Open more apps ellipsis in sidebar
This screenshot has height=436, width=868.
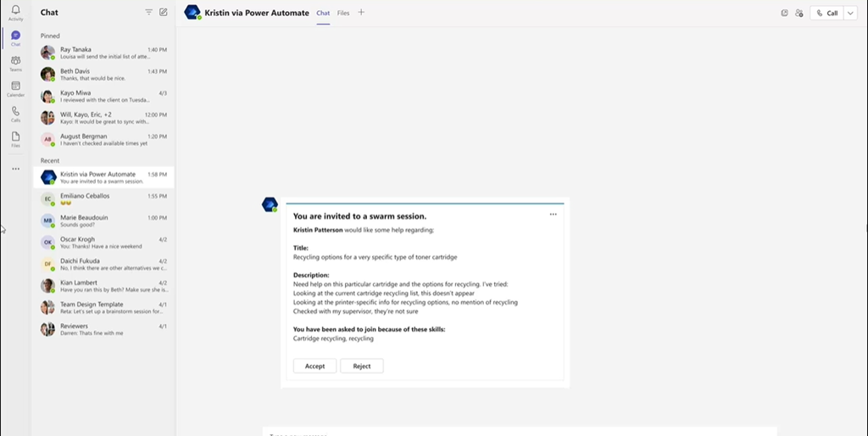(15, 169)
